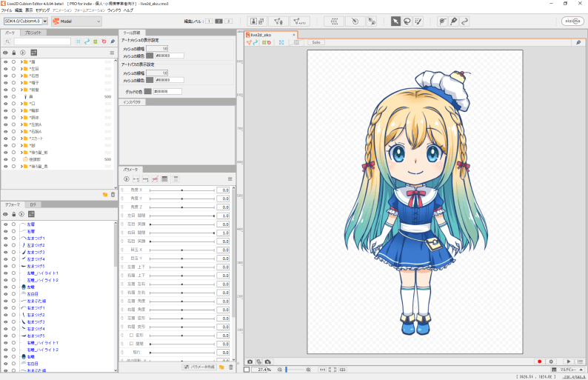This screenshot has height=380, width=588.
Task: Switch to the プロジェクト tab
Action: tap(33, 33)
